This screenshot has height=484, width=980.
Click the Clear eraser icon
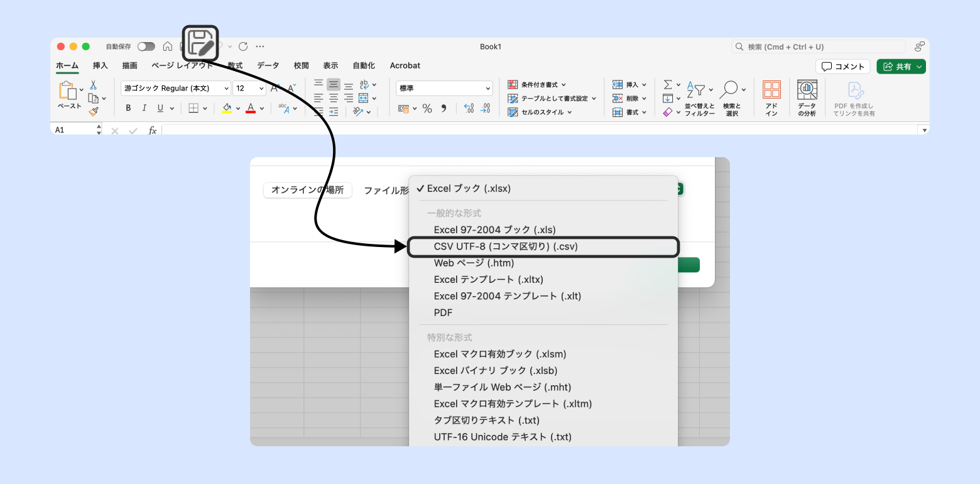coord(668,112)
